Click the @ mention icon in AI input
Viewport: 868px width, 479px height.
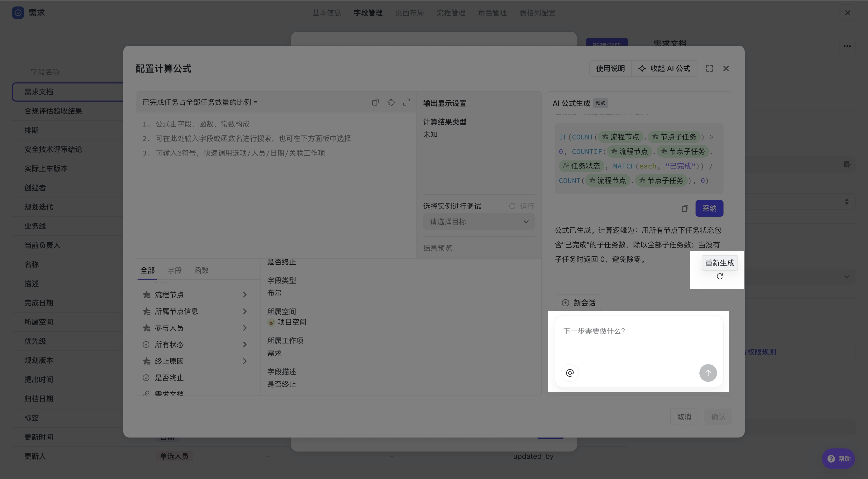[x=570, y=373]
